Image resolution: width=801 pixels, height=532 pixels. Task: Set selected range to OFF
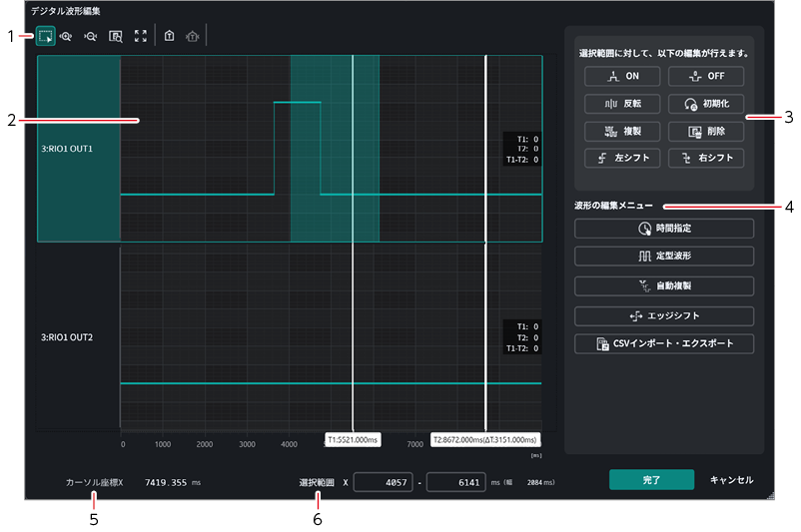[706, 76]
